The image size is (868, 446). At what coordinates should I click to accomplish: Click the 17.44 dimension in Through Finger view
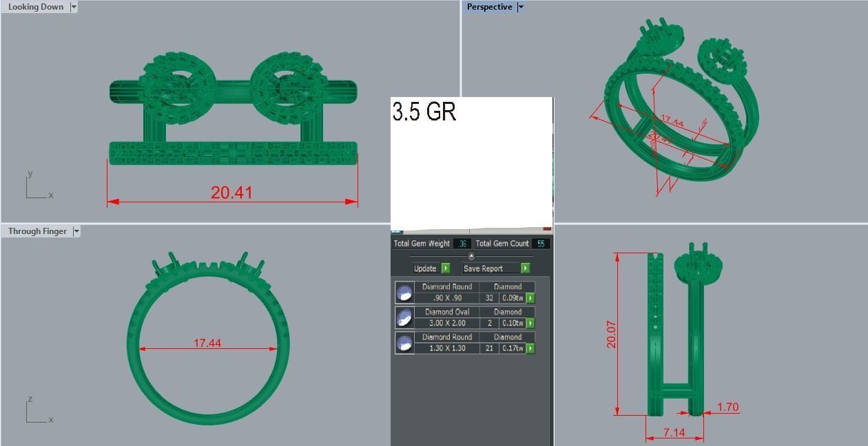207,343
